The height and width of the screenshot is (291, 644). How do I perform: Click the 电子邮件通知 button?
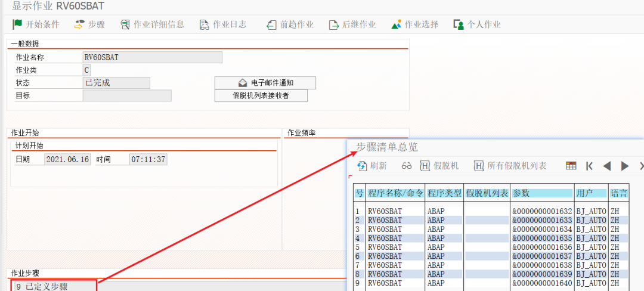(x=265, y=83)
